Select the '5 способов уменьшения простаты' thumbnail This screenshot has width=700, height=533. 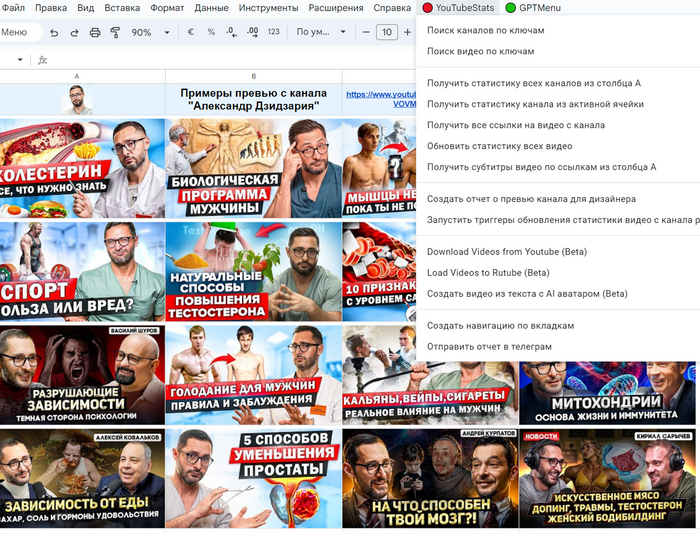[x=254, y=478]
